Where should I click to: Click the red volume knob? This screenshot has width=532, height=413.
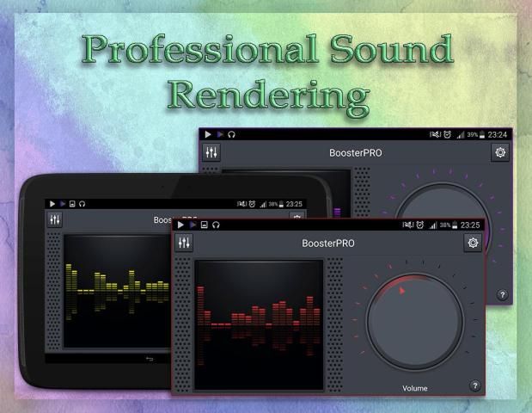tap(416, 321)
